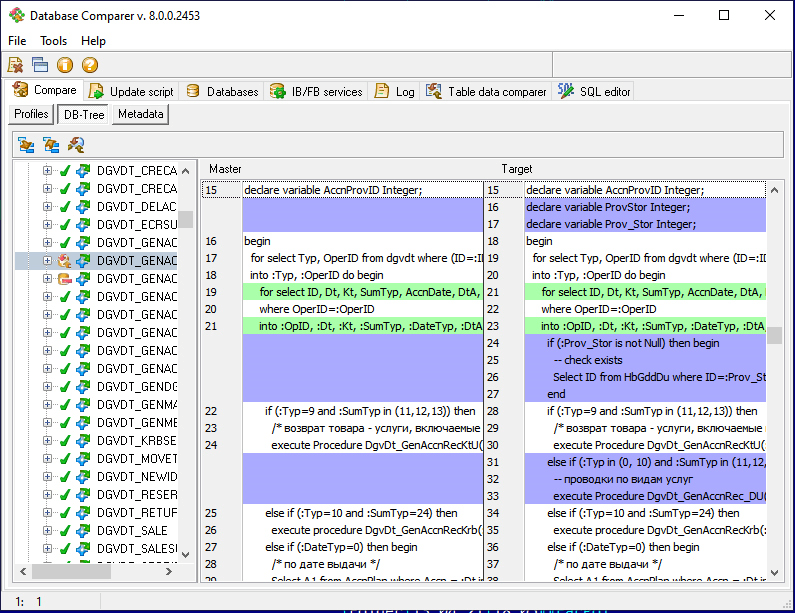Image resolution: width=795 pixels, height=613 pixels.
Task: Click the tree scrollbar down arrow
Action: point(186,555)
